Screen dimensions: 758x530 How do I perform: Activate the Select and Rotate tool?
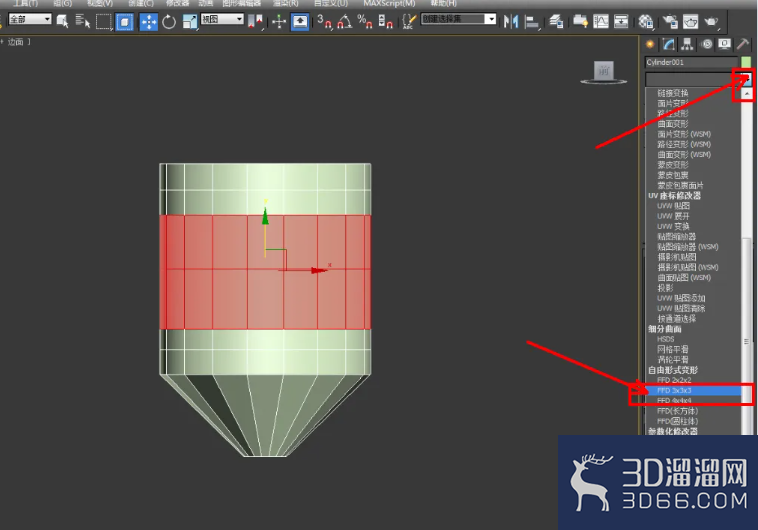pos(169,22)
